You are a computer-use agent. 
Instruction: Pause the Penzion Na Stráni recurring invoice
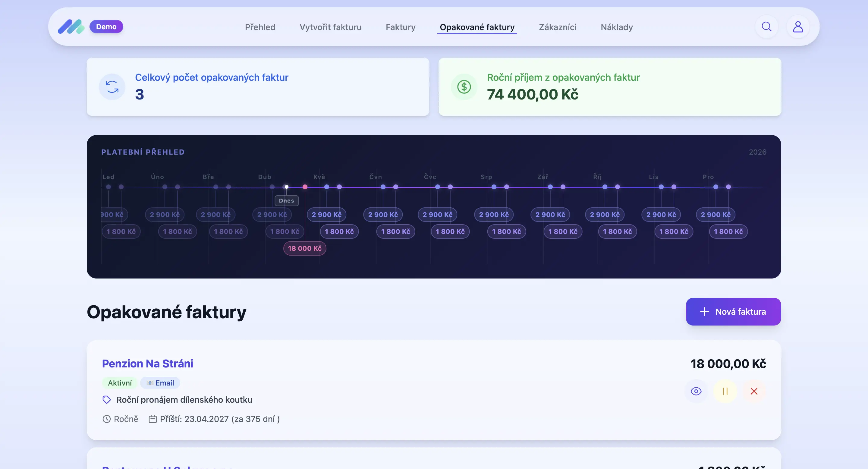pyautogui.click(x=725, y=391)
